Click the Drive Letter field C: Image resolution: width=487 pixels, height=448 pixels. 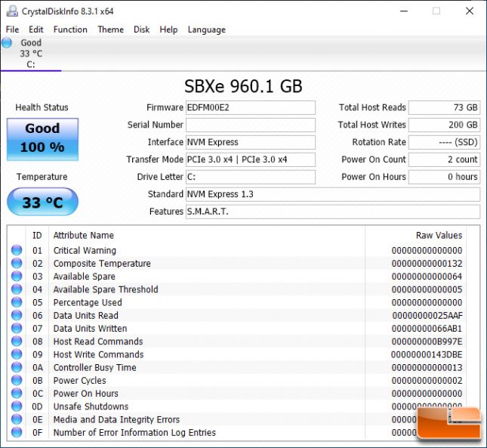coord(251,177)
